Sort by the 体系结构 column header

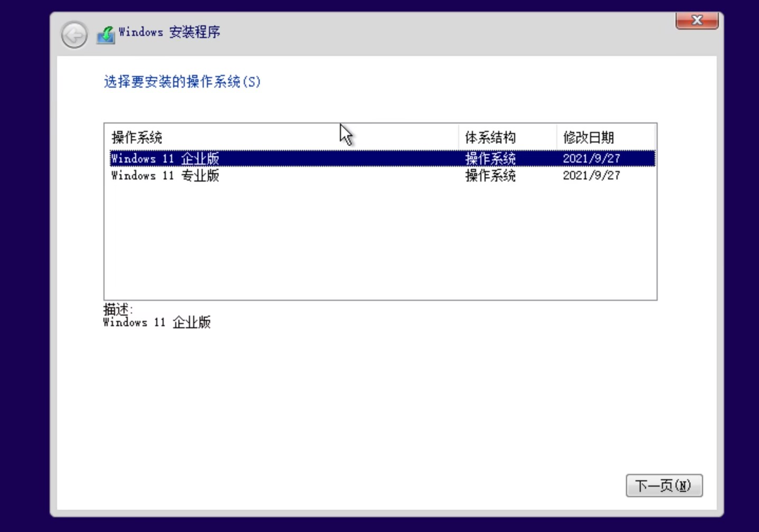point(507,138)
